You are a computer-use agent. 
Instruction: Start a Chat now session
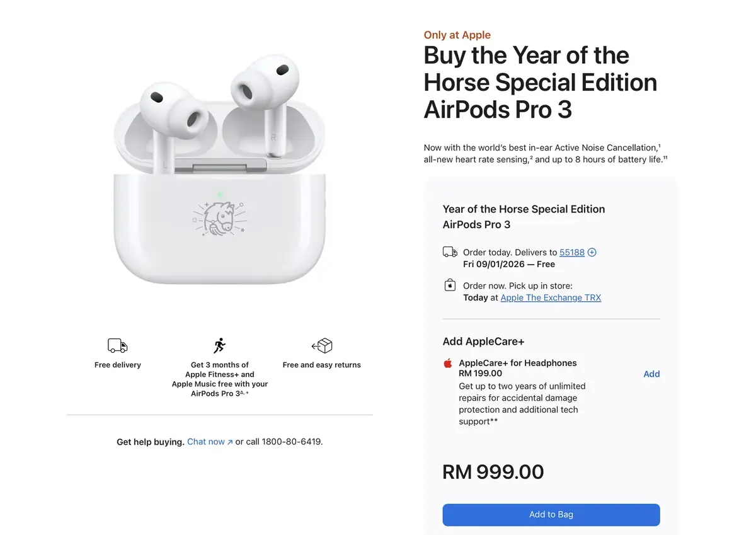coord(206,441)
